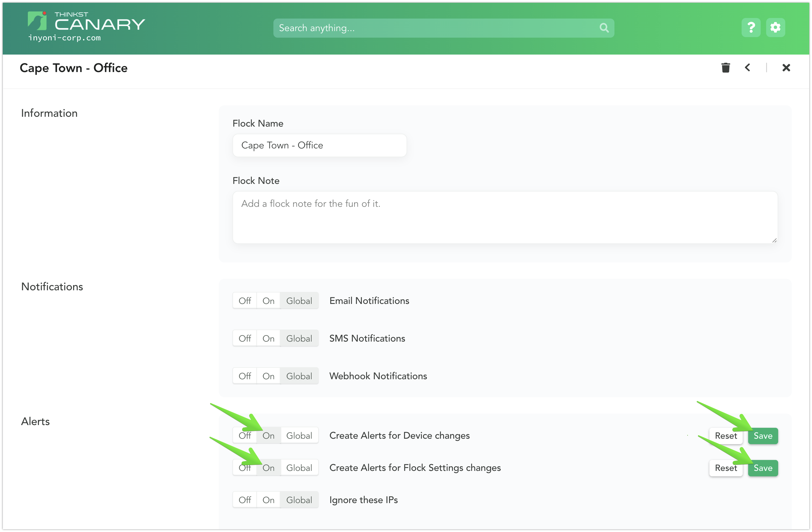Set SMS Notifications to Global
Screen dimensions: 812x532
click(x=299, y=338)
